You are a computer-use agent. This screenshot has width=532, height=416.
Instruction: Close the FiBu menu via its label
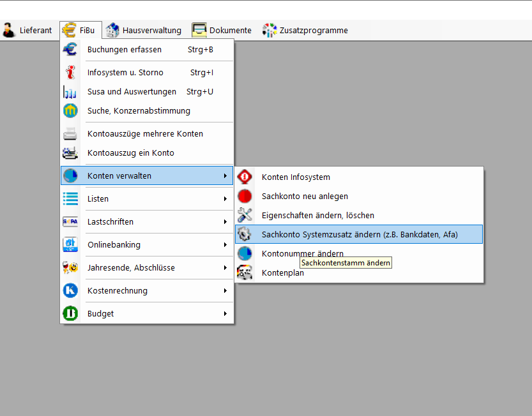pos(87,30)
